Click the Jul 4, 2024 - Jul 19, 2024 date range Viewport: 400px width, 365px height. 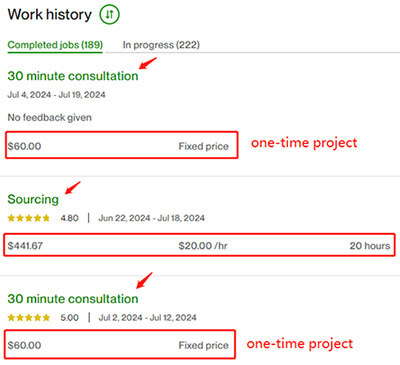pyautogui.click(x=56, y=95)
